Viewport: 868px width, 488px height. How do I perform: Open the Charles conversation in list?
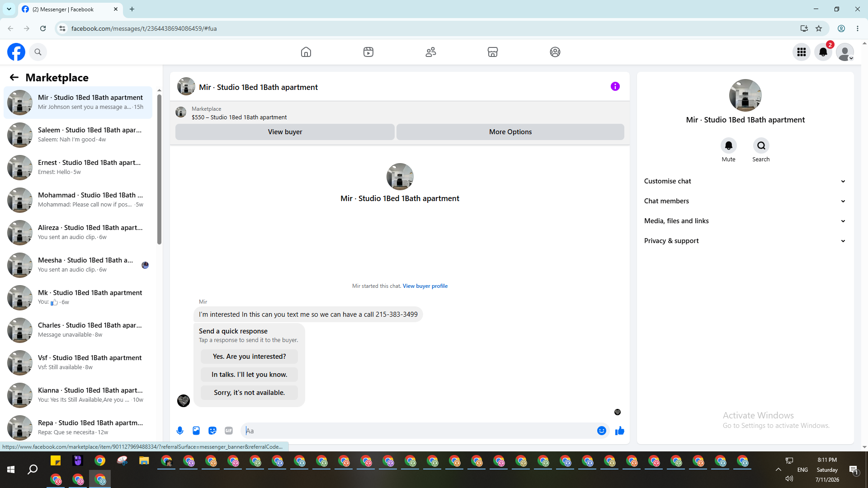[x=78, y=330]
